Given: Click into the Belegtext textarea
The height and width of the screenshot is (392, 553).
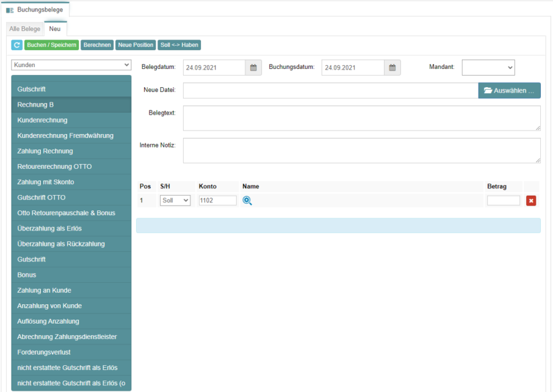Looking at the screenshot, I should (362, 118).
